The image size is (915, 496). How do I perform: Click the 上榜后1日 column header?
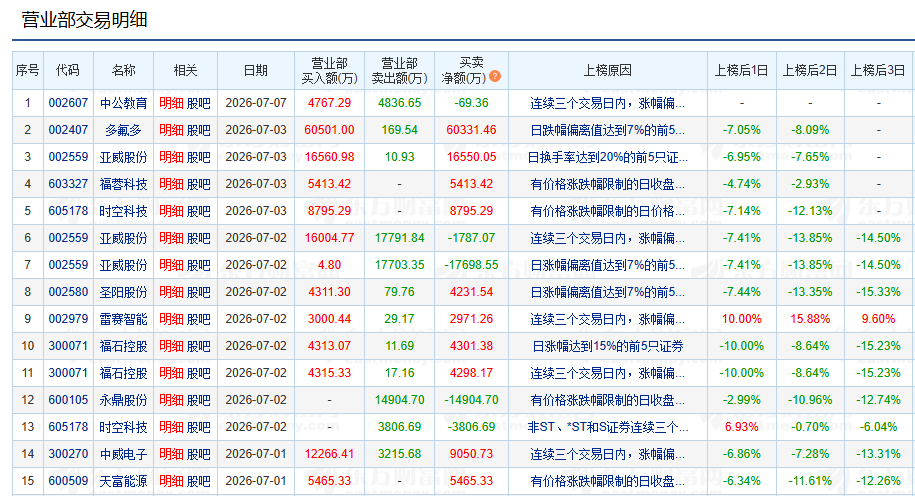click(741, 70)
